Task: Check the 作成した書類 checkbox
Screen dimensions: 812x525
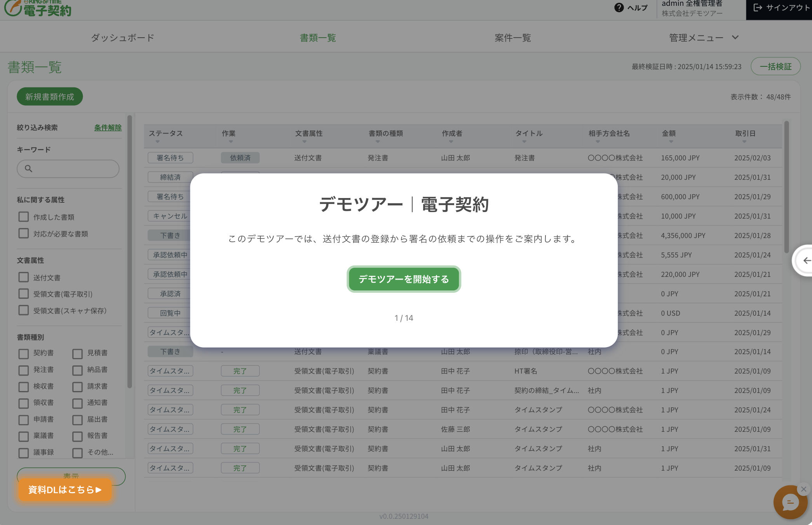Action: point(24,217)
